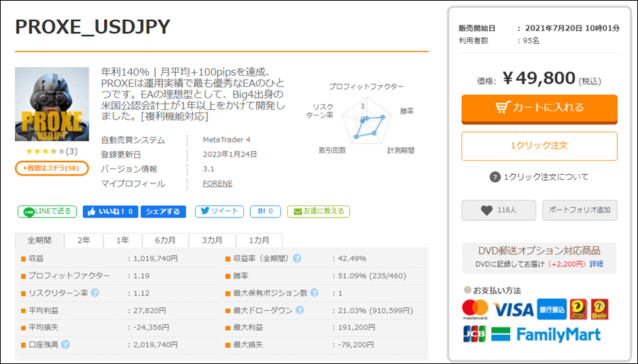The image size is (638, 364).
Task: Tweet using the ツイート button
Action: [219, 211]
